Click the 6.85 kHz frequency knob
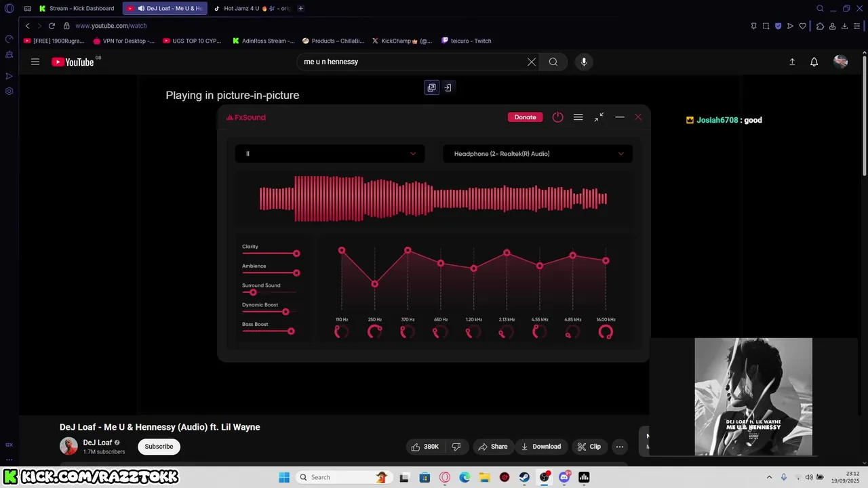Screen dimensions: 868x488 point(573,331)
